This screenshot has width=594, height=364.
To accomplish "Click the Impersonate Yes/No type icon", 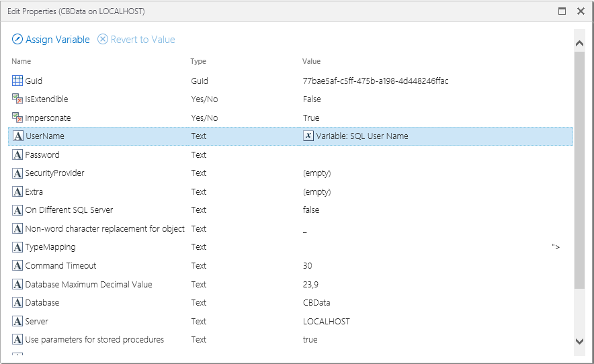I will (x=17, y=118).
